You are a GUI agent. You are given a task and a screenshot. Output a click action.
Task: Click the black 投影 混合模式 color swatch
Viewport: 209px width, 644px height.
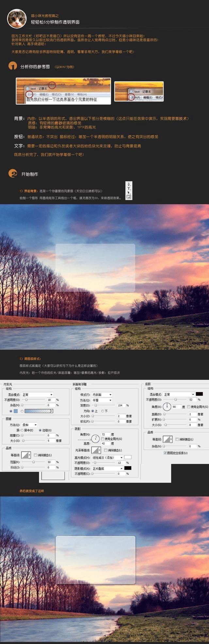[199, 394]
